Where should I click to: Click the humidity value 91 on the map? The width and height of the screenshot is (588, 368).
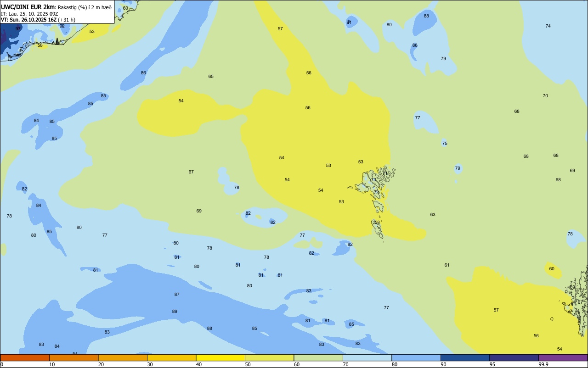[x=349, y=22]
